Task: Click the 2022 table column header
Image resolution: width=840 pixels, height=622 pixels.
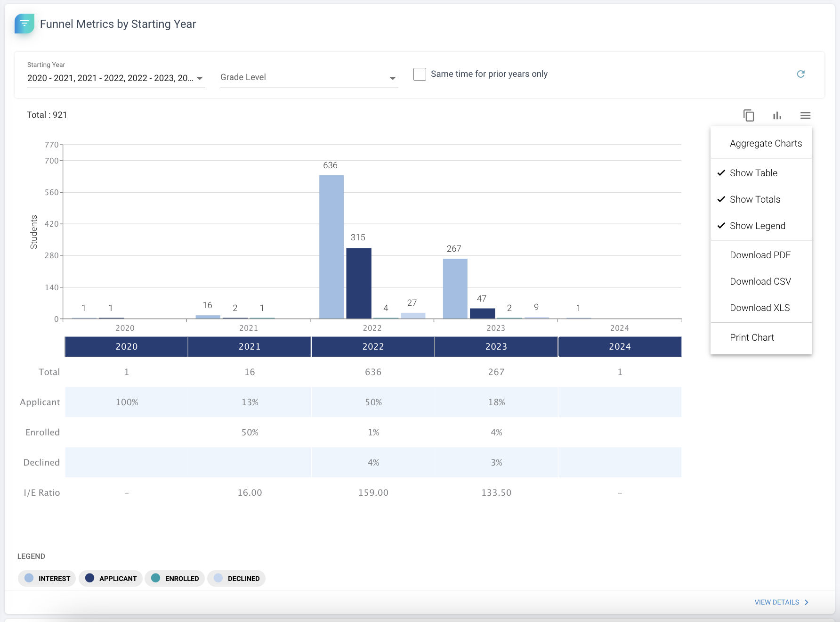Action: pyautogui.click(x=373, y=346)
